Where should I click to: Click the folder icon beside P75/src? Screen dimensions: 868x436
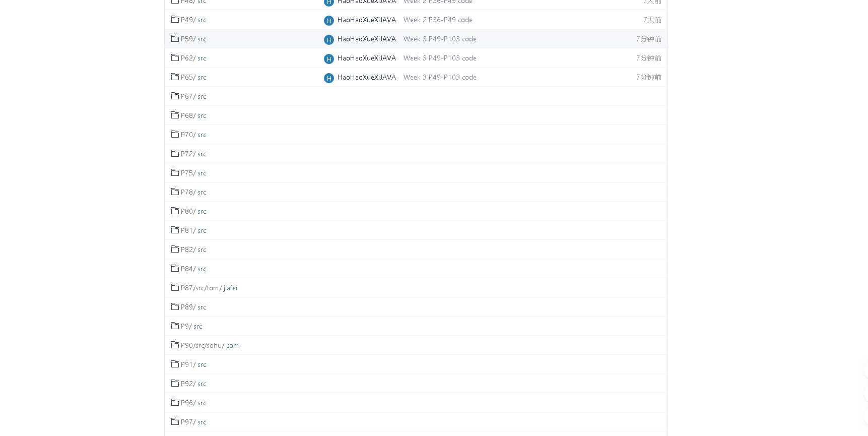[175, 172]
